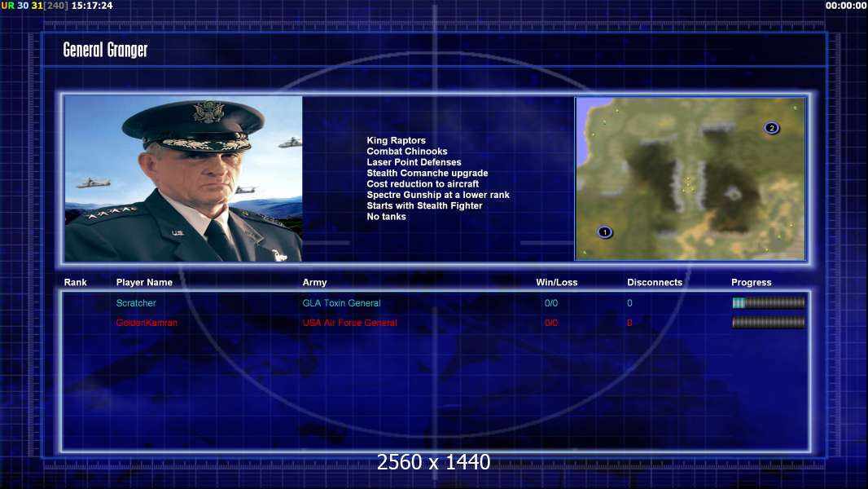
Task: Click the 'General Granger' title
Action: point(105,50)
